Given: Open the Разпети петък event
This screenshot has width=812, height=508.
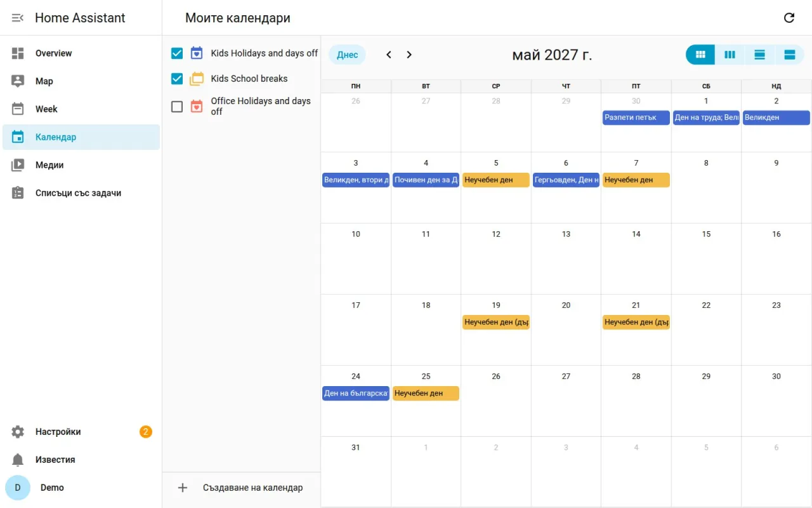Looking at the screenshot, I should 636,117.
